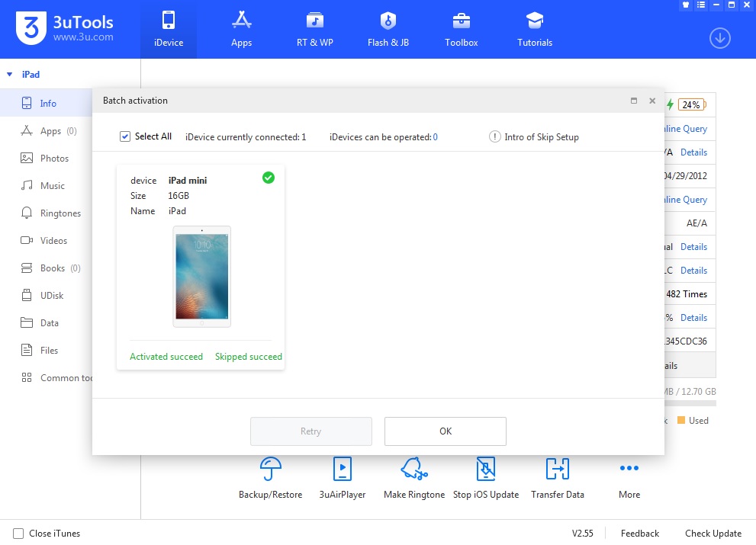Open the Flash & JB section
Image resolution: width=756 pixels, height=545 pixels.
388,30
